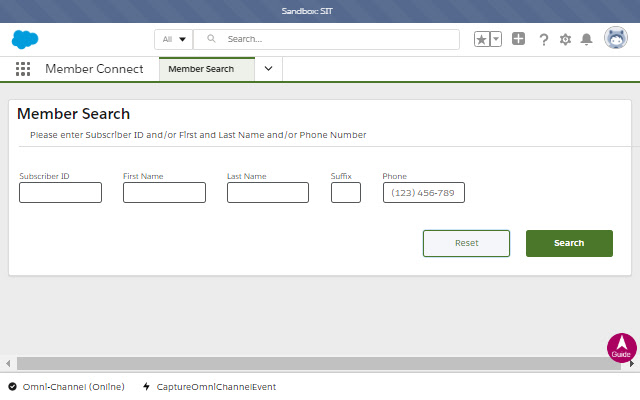This screenshot has height=400, width=640.
Task: Open the user profile avatar
Action: pyautogui.click(x=616, y=38)
